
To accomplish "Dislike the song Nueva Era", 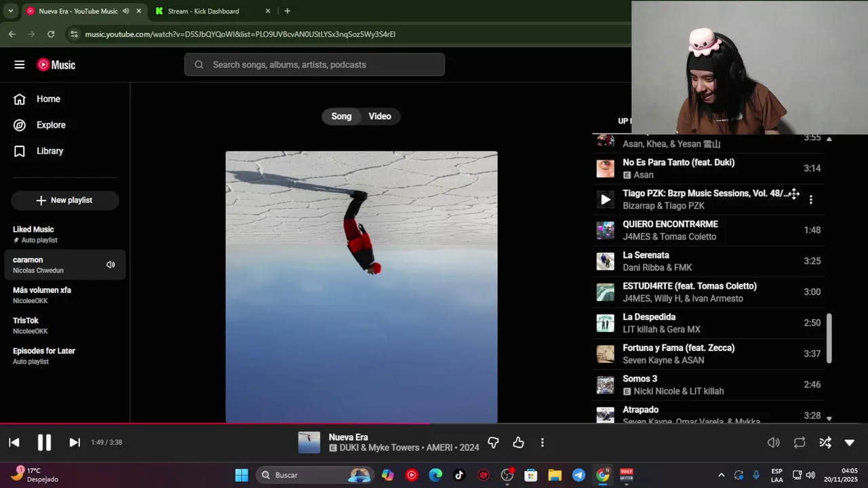I will pyautogui.click(x=493, y=443).
